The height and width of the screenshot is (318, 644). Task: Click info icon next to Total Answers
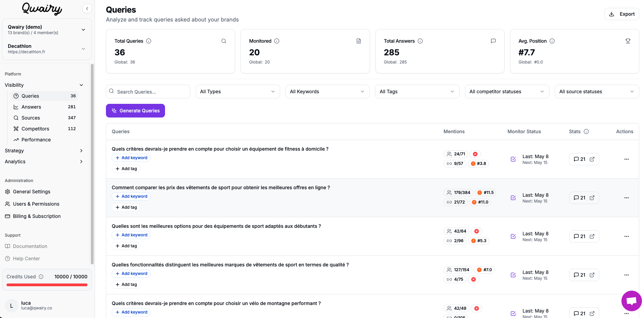click(x=420, y=41)
